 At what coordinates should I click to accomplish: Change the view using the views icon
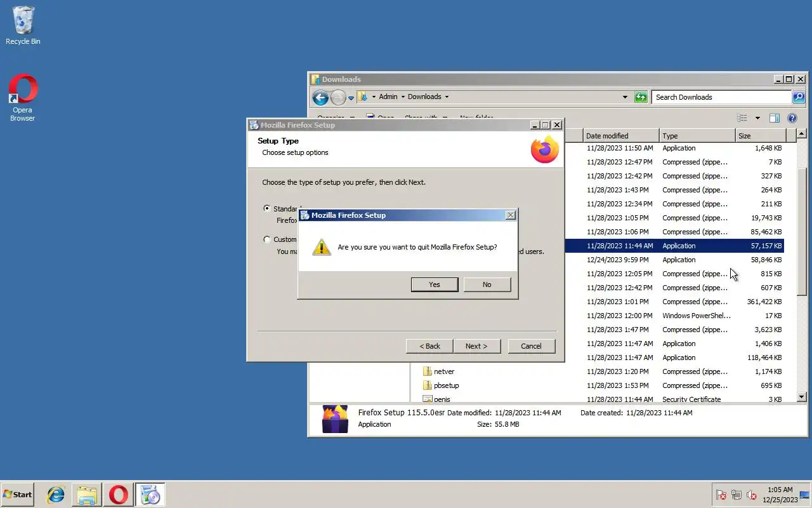tap(742, 118)
